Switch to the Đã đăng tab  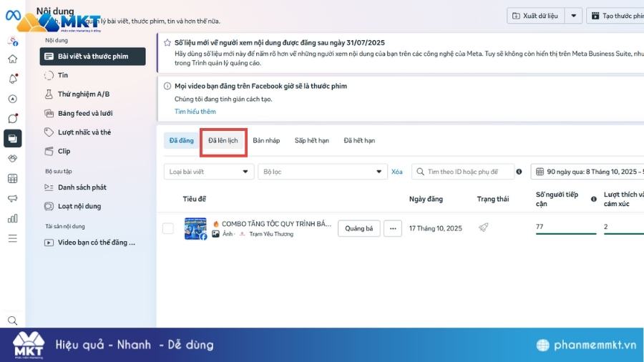(181, 140)
